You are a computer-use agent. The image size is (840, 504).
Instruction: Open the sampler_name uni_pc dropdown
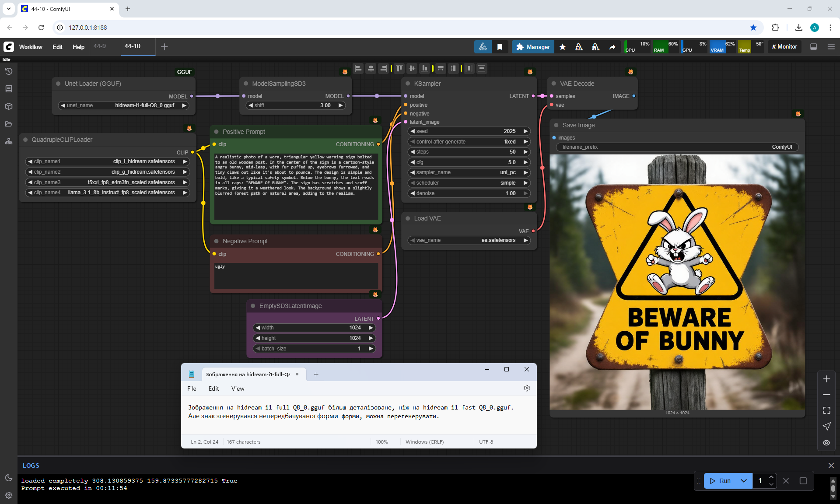(x=468, y=172)
